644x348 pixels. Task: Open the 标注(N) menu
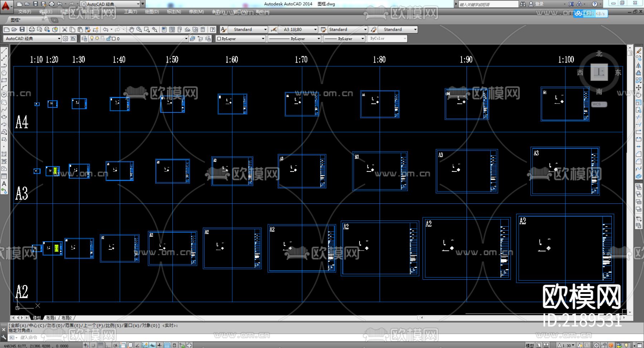point(174,12)
